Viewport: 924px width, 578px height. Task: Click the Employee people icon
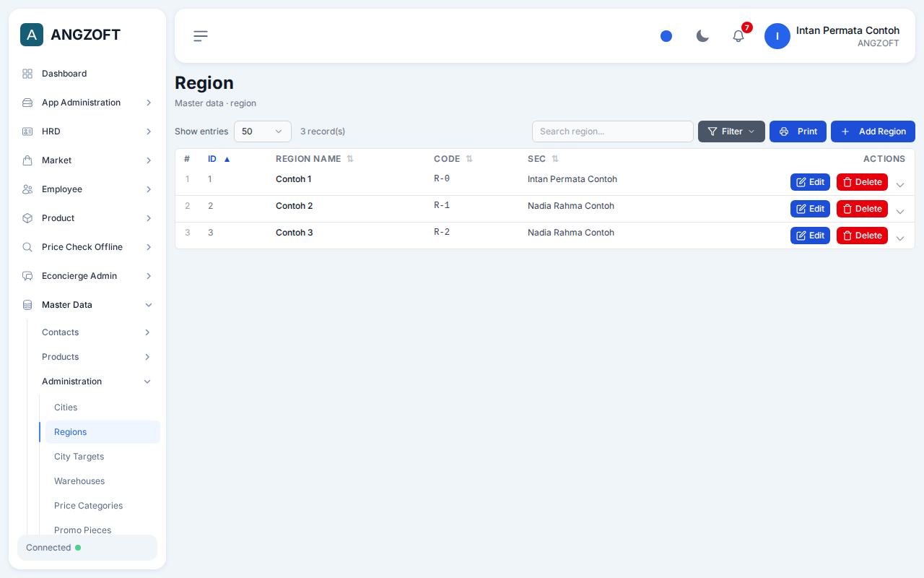(27, 189)
